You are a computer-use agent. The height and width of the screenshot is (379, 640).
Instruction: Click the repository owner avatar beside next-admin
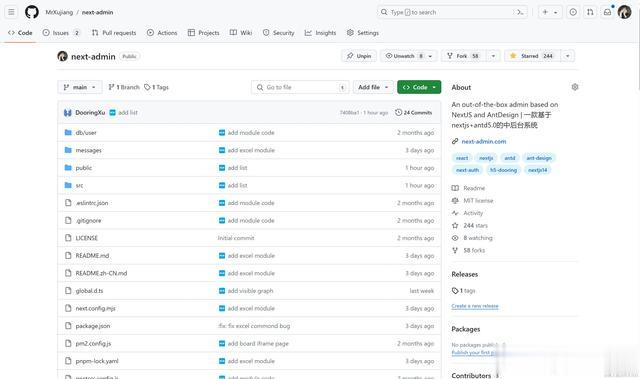[x=62, y=56]
